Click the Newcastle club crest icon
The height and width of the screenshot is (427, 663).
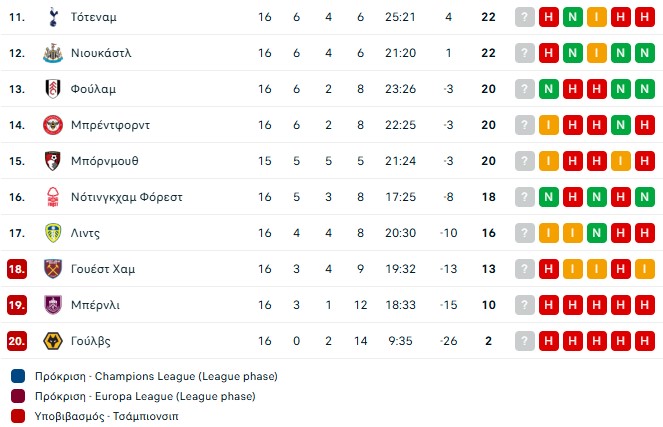pyautogui.click(x=52, y=53)
